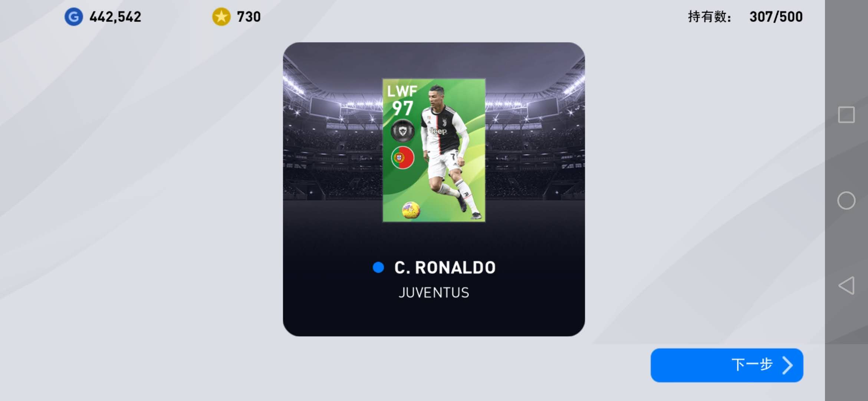Tap the Portugal flag badge

(x=402, y=158)
